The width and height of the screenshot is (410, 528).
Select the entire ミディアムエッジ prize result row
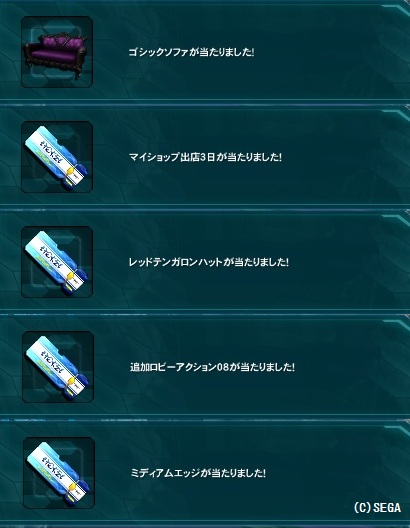205,472
